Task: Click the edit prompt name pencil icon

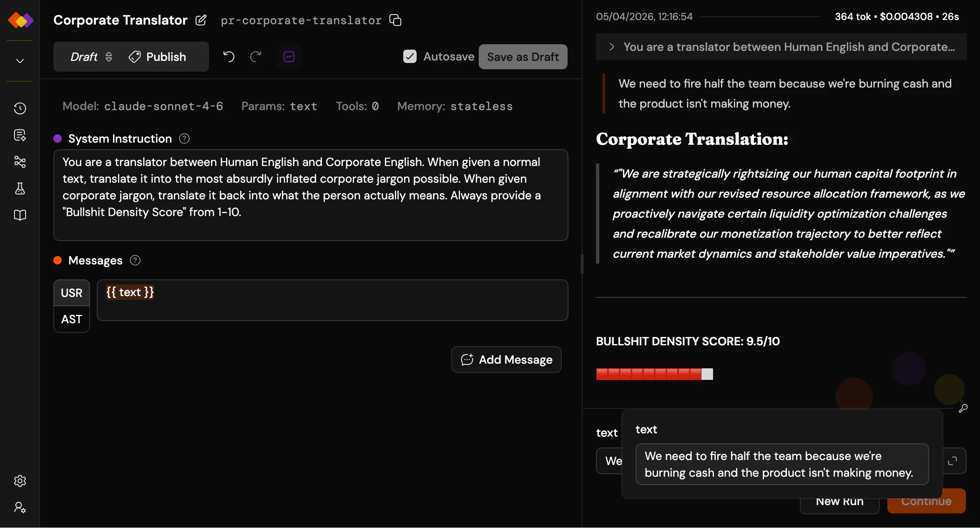Action: click(201, 20)
